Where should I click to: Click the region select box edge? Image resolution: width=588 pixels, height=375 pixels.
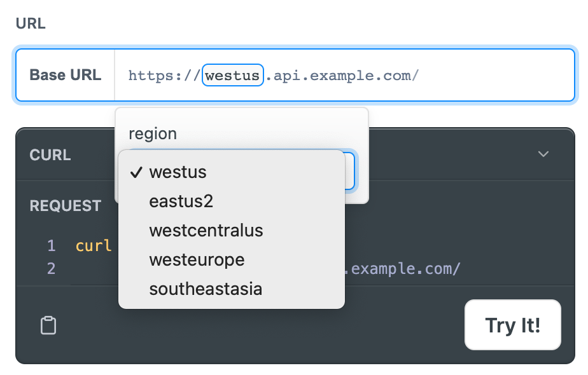350,171
